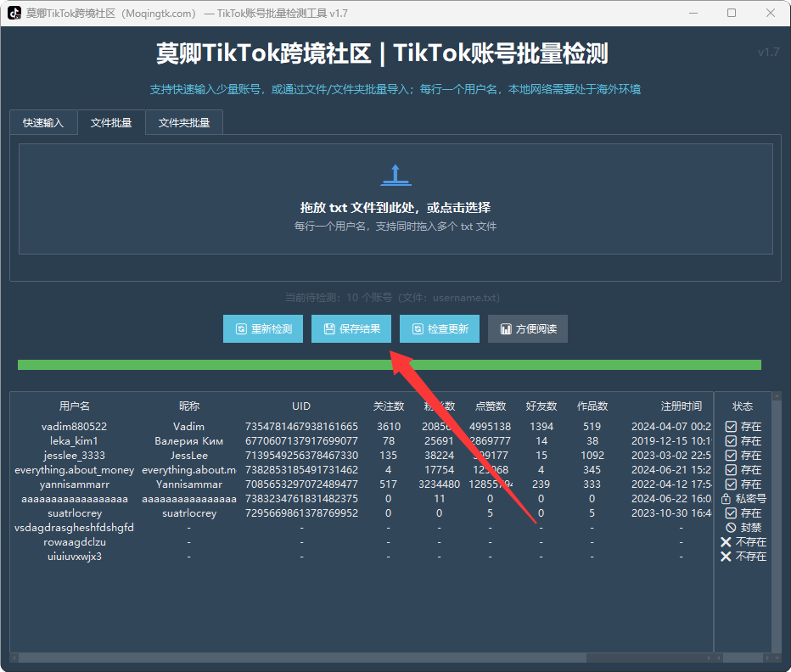Click the 不存在 X icon for uiuiuvxwjx3
Image resolution: width=791 pixels, height=672 pixels.
click(x=726, y=557)
